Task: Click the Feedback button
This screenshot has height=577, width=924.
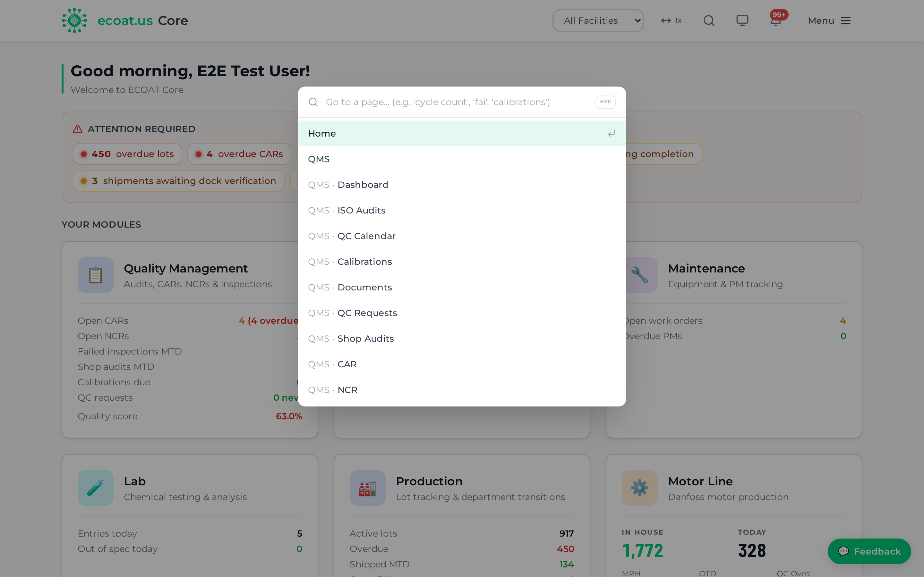Action: point(869,551)
